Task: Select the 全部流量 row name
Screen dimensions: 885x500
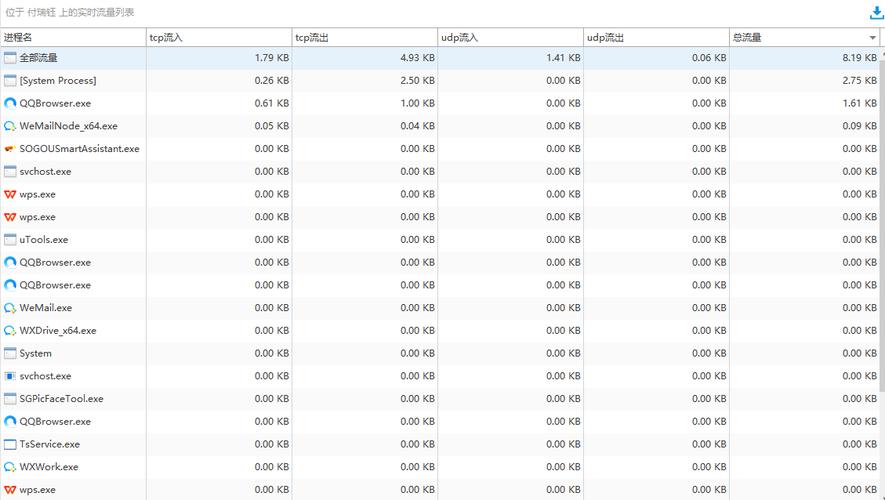Action: [x=38, y=58]
